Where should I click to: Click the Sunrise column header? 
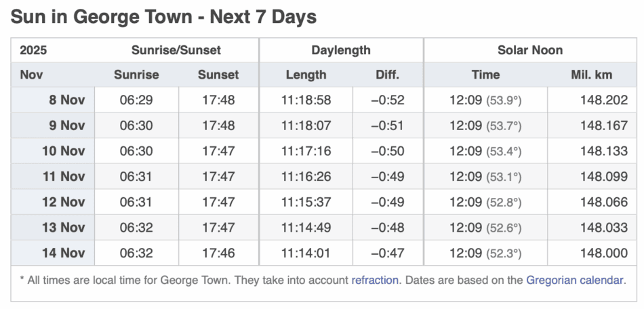[136, 75]
